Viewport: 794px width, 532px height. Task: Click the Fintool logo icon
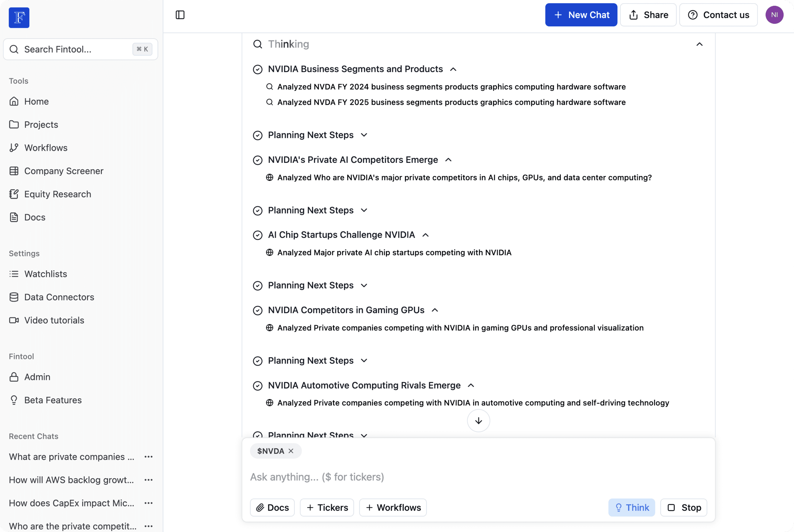[19, 17]
